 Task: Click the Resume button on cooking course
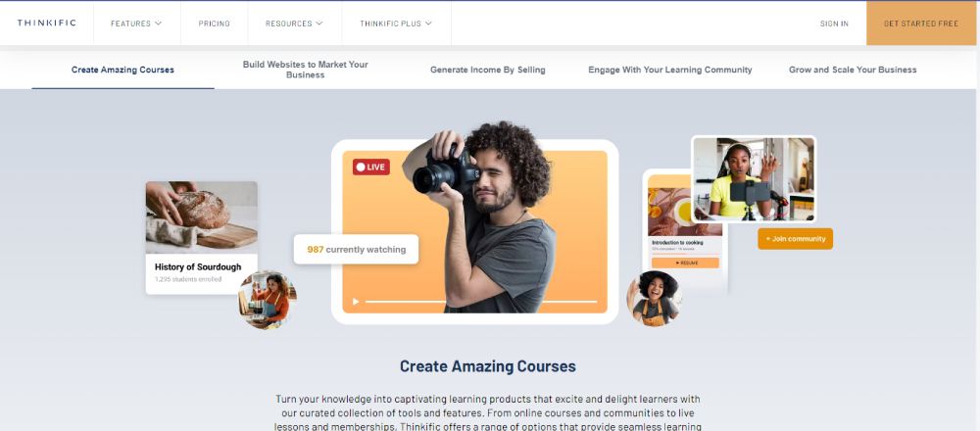click(x=686, y=263)
